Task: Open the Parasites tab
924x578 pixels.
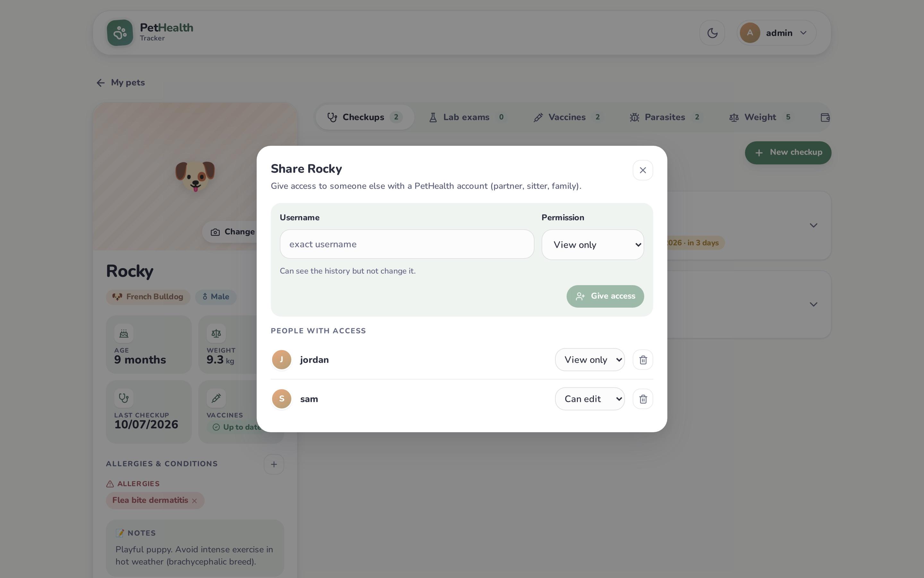Action: click(x=665, y=117)
